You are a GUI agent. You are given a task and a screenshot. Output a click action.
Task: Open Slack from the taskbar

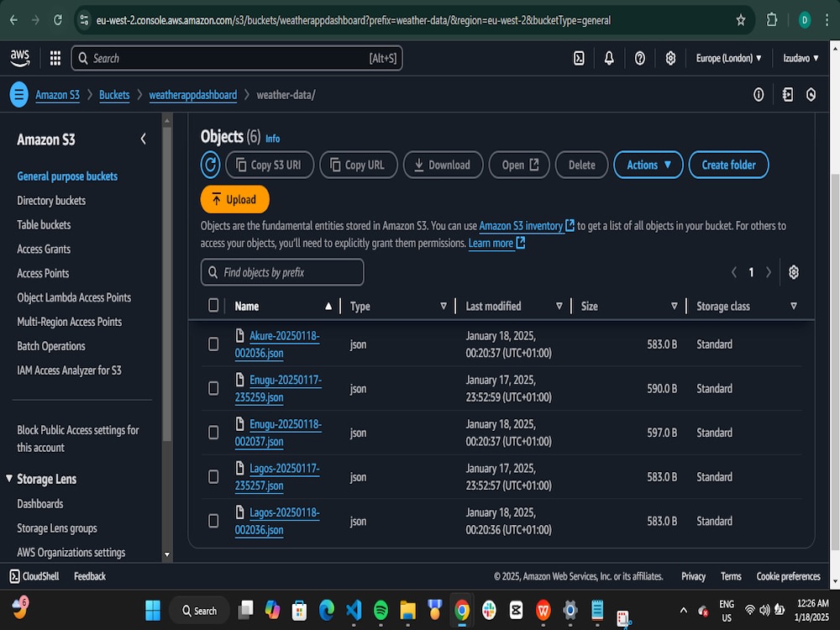[x=489, y=610]
